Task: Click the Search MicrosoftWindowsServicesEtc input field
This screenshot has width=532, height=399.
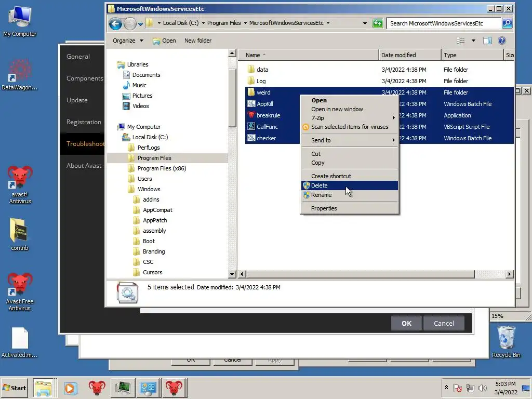Action: (444, 23)
